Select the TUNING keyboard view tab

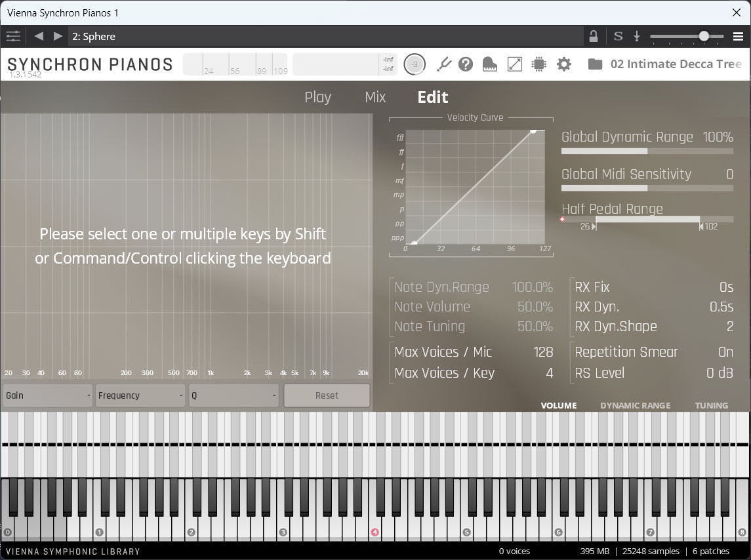pyautogui.click(x=711, y=406)
